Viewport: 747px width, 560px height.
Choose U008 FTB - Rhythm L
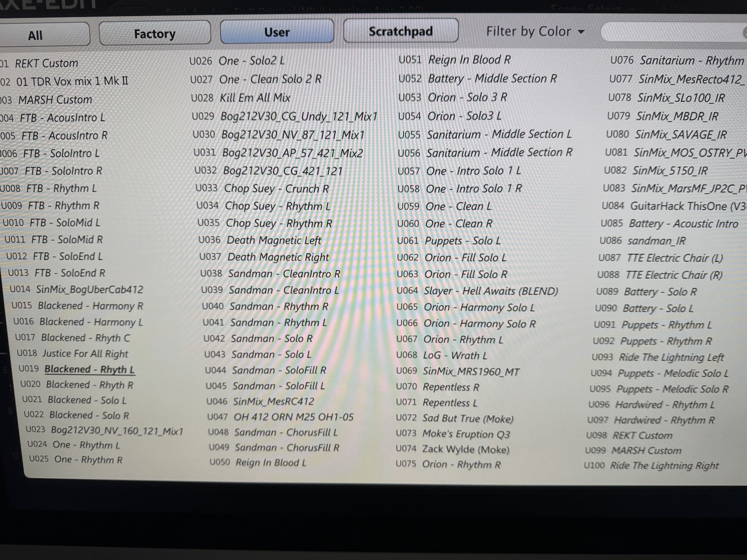pos(49,189)
